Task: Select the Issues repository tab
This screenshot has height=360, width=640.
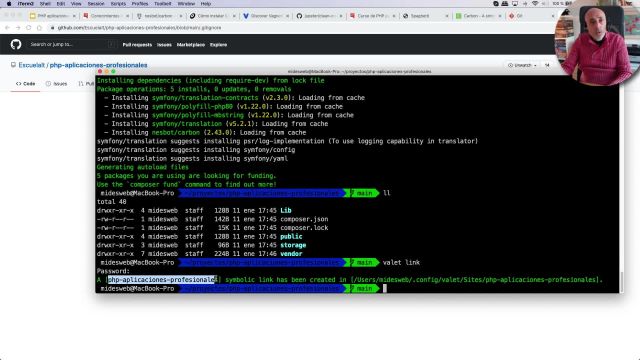Action: pyautogui.click(x=56, y=84)
